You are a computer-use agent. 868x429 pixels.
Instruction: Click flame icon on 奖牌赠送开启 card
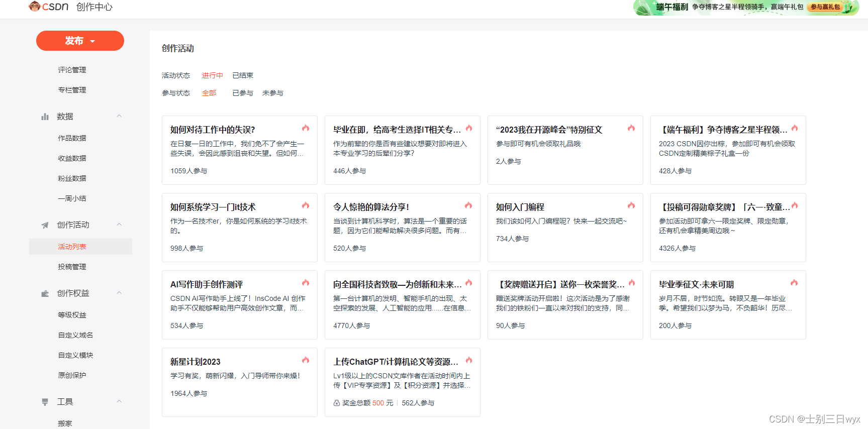tap(632, 283)
